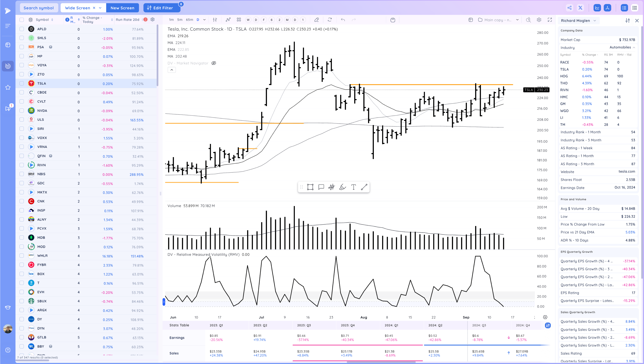Image resolution: width=644 pixels, height=364 pixels.
Task: Click the New Screen button
Action: [x=122, y=8]
